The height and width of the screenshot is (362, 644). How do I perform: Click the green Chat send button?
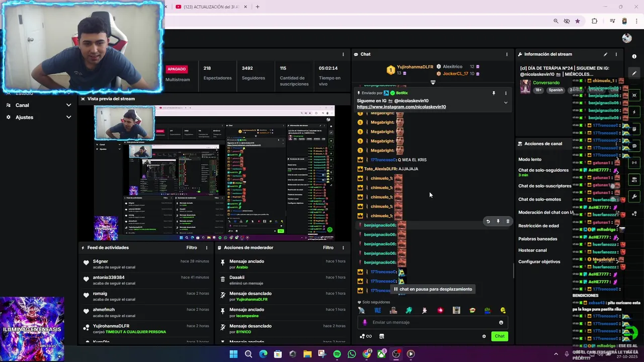pyautogui.click(x=500, y=336)
